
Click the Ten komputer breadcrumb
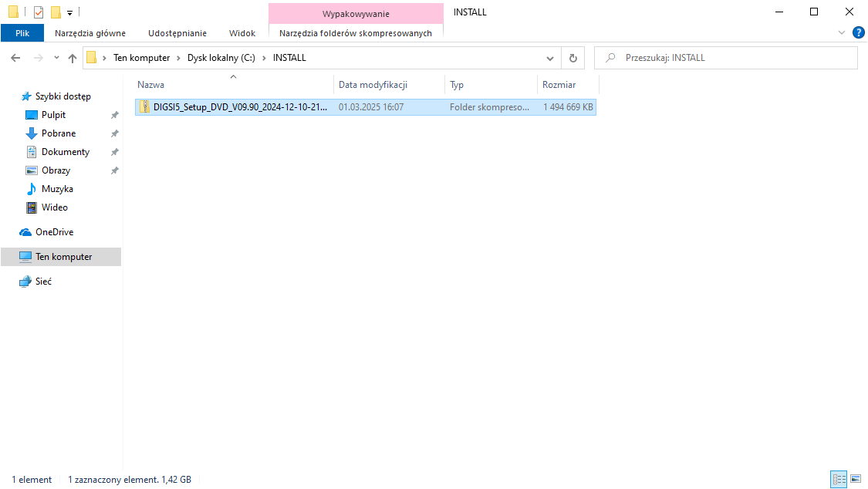[x=142, y=58]
